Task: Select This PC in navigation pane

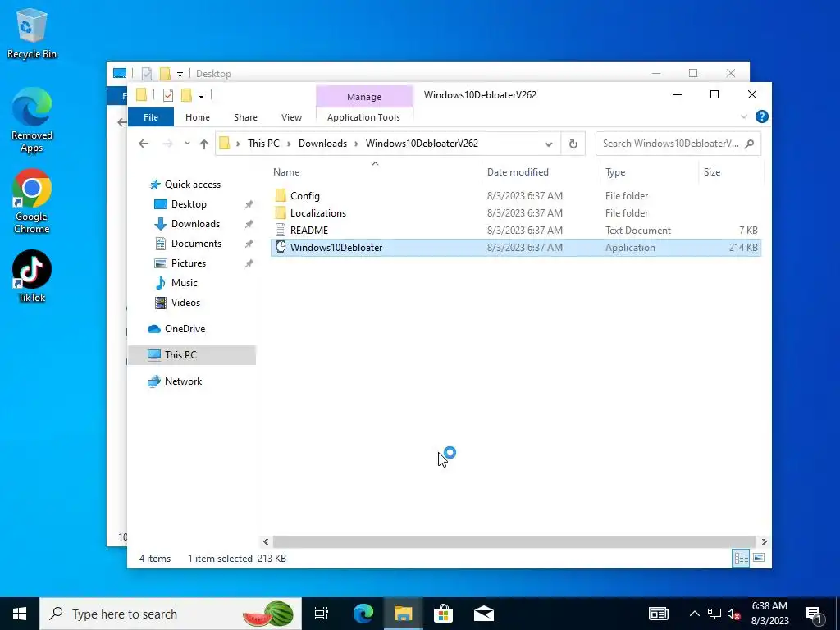Action: [192, 354]
